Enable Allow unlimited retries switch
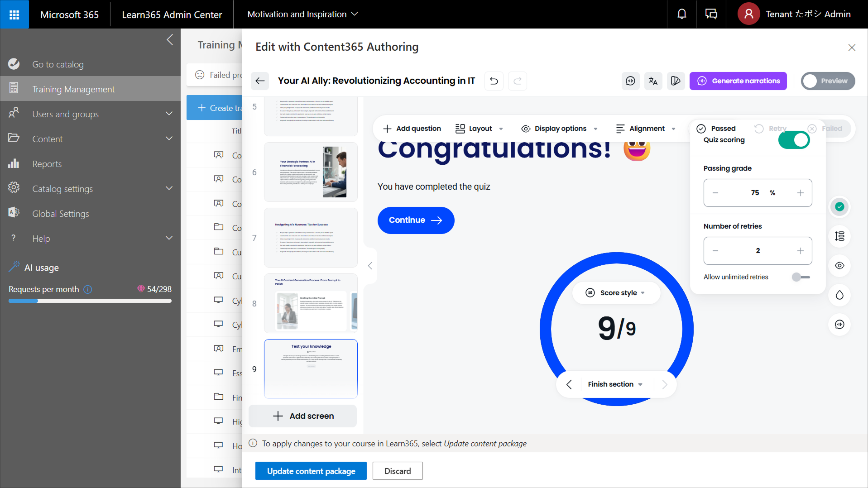868x488 pixels. pyautogui.click(x=801, y=277)
